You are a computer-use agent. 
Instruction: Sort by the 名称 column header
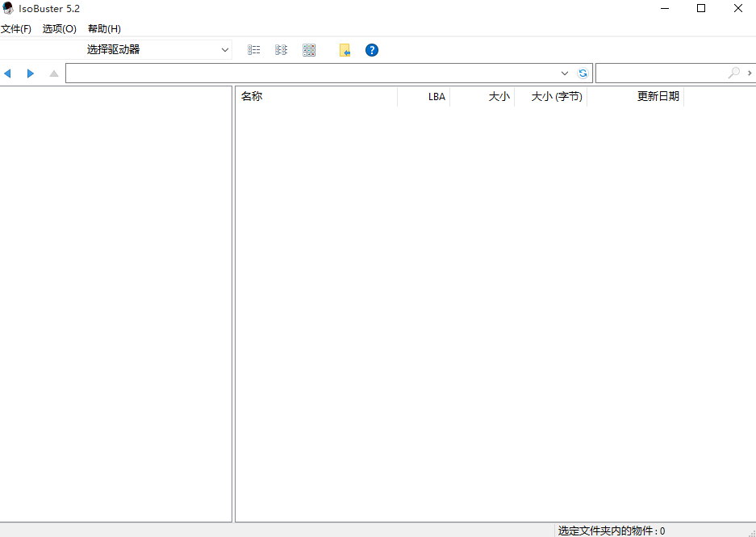pyautogui.click(x=251, y=96)
